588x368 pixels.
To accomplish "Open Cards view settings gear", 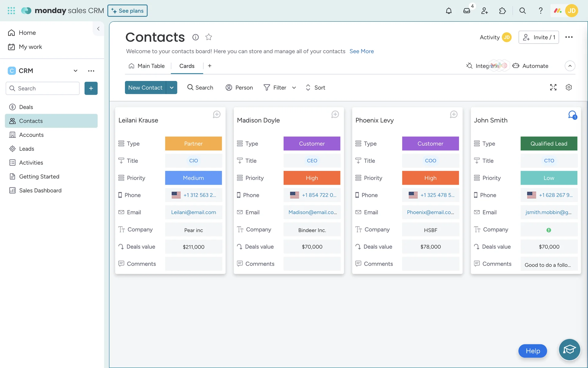I will [569, 87].
